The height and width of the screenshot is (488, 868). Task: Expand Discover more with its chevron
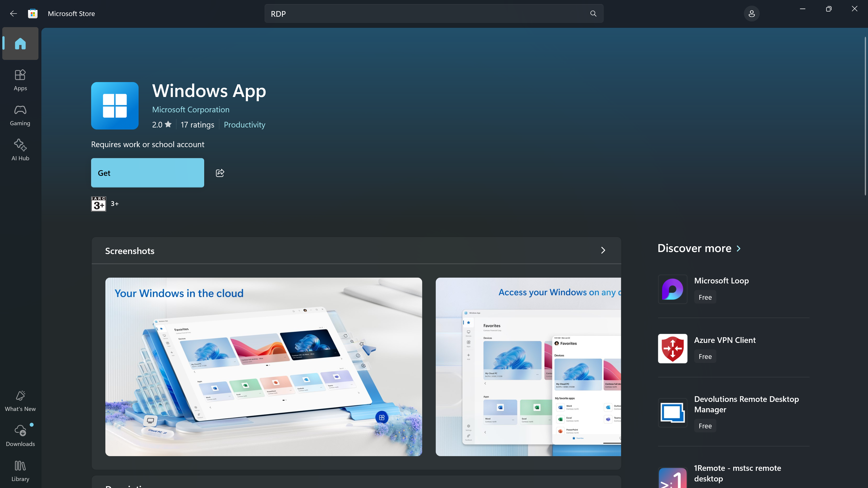tap(739, 249)
